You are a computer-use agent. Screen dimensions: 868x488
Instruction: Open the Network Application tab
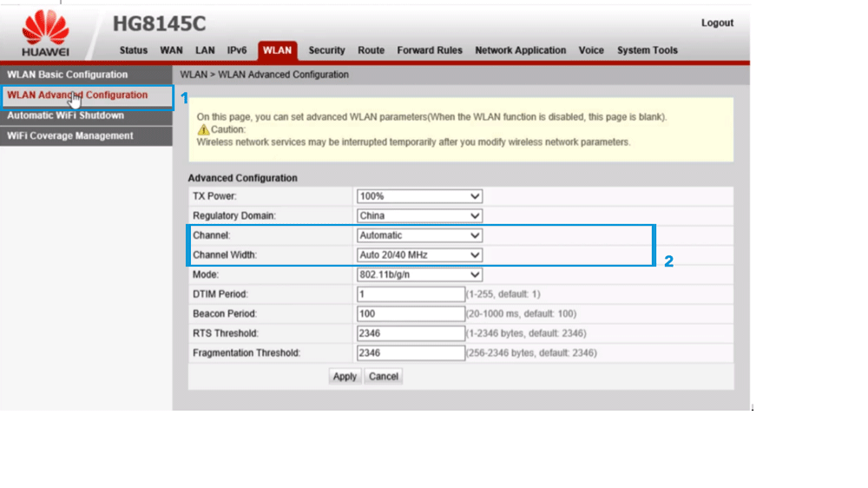520,50
